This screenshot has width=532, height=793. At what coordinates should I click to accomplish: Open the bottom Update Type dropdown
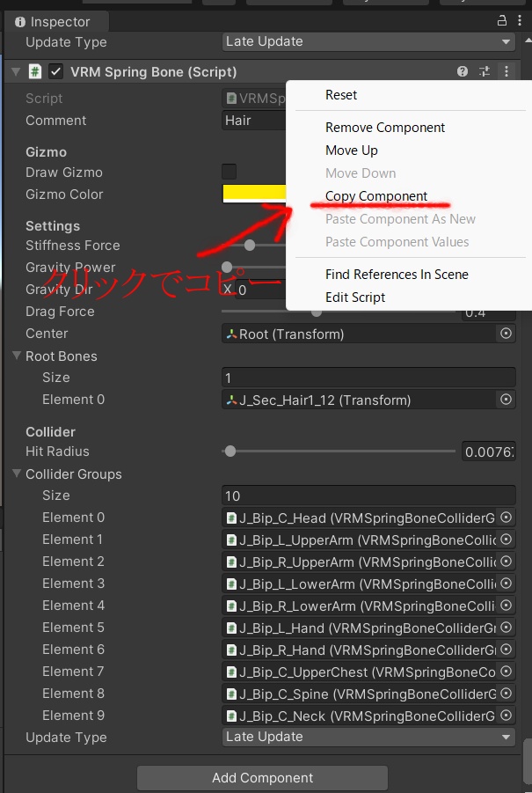(x=368, y=738)
